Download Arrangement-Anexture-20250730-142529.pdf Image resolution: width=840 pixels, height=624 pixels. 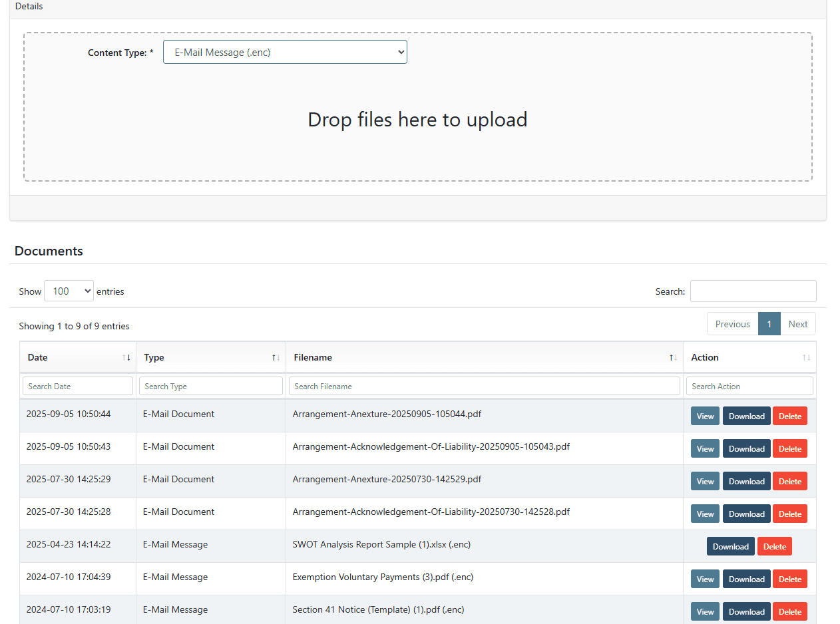tap(746, 481)
